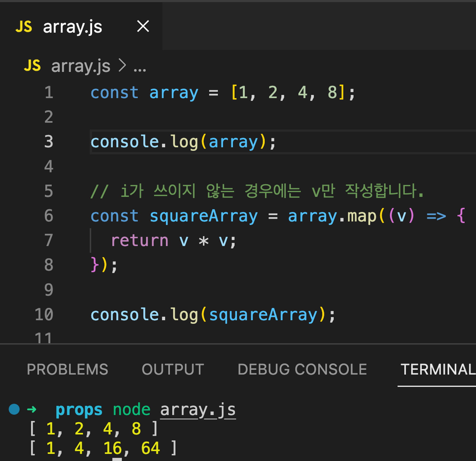This screenshot has height=461, width=476.
Task: Click 'squareArray' in the line 6 declaration
Action: tap(203, 216)
